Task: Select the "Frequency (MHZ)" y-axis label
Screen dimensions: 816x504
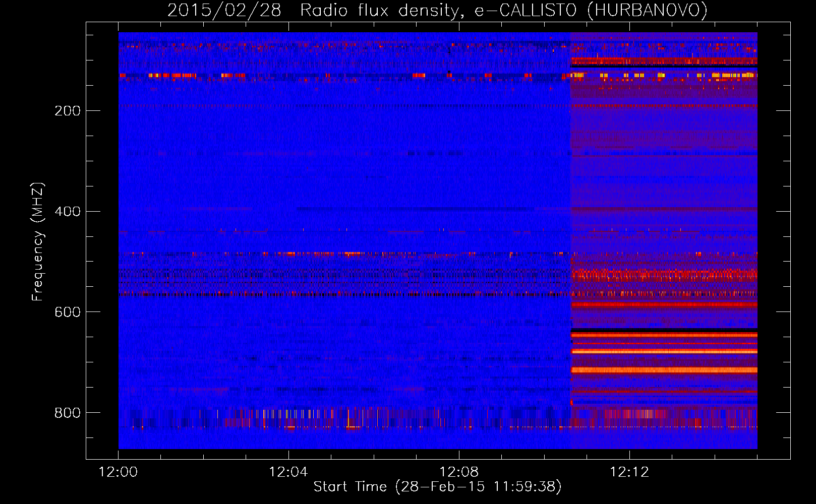Action: [x=38, y=242]
